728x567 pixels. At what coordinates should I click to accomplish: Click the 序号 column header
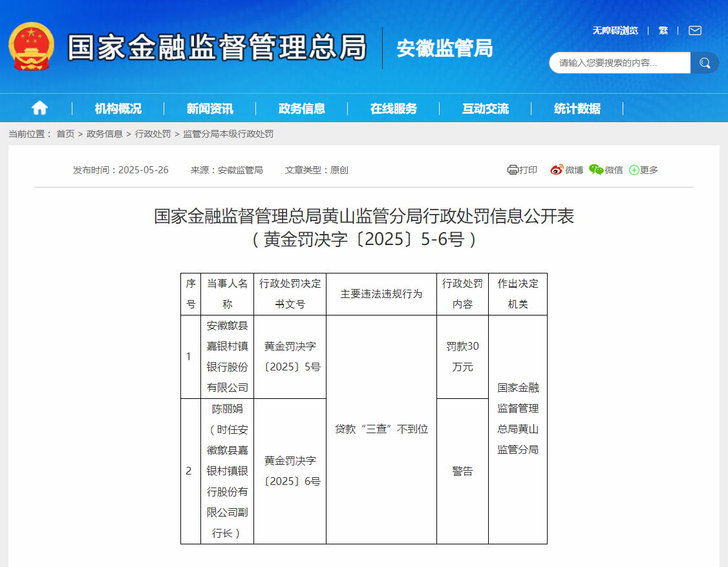(x=191, y=294)
